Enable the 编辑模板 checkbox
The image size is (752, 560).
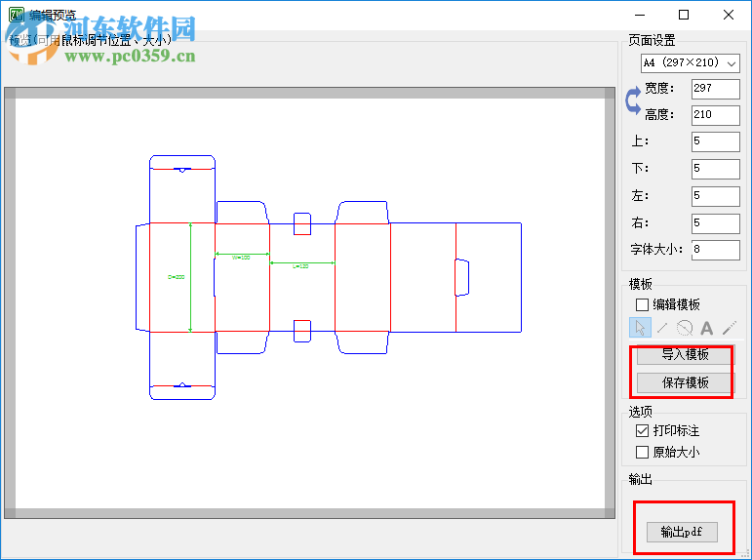point(642,304)
